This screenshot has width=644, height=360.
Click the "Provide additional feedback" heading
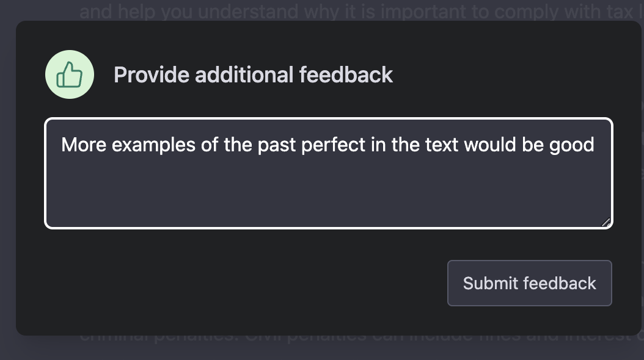tap(253, 74)
